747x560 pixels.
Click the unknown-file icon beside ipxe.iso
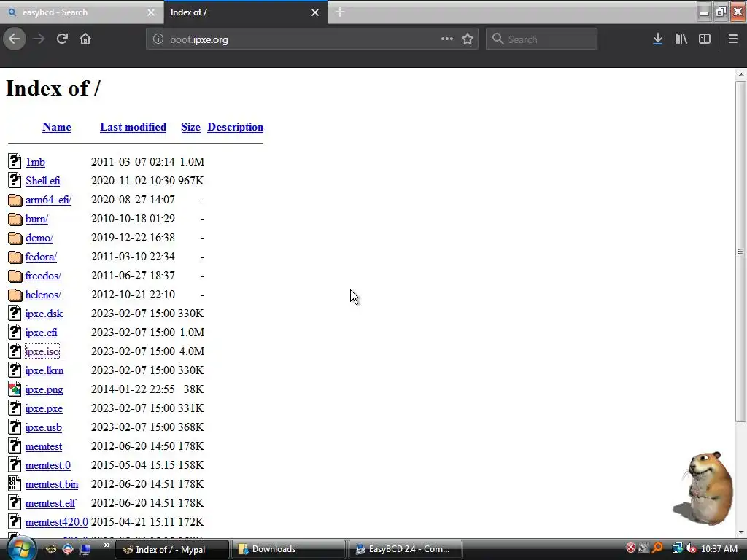pos(15,351)
